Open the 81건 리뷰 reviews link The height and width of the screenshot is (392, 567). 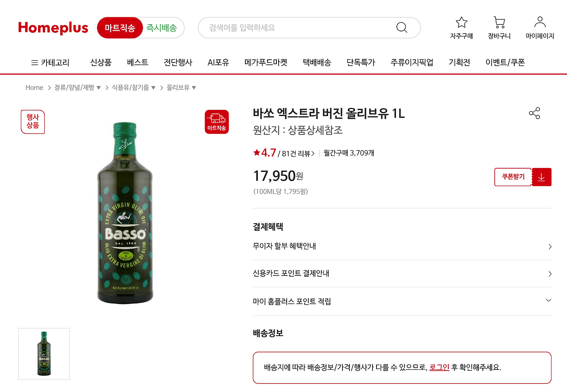pos(296,152)
